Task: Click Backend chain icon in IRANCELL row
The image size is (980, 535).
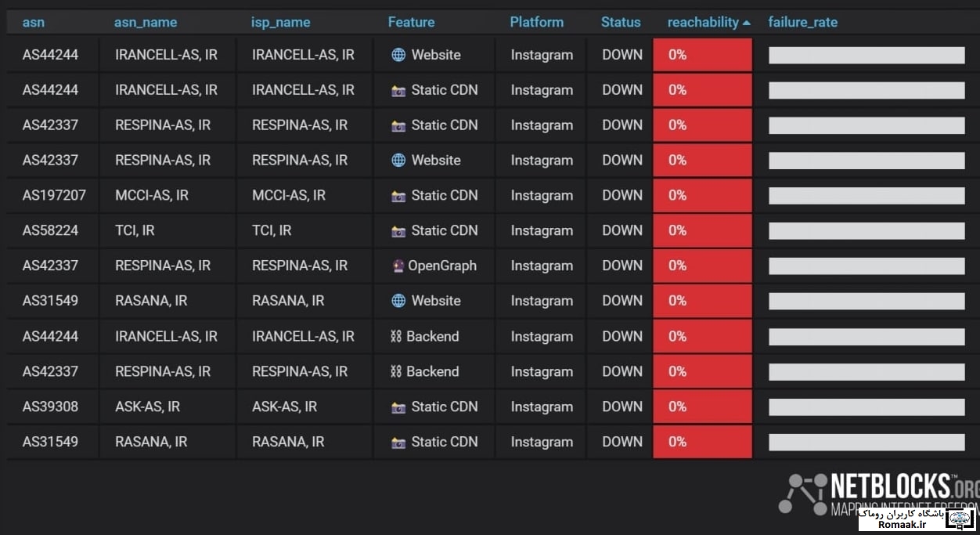Action: click(x=396, y=336)
